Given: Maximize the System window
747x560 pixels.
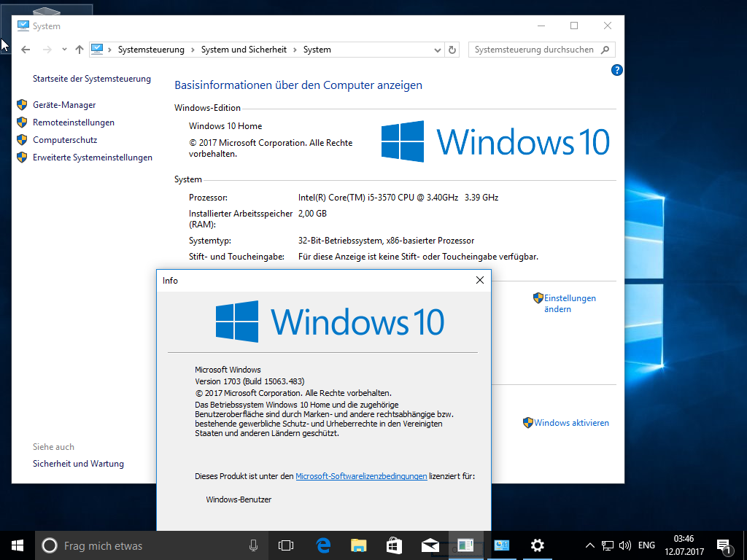Looking at the screenshot, I should pyautogui.click(x=574, y=26).
